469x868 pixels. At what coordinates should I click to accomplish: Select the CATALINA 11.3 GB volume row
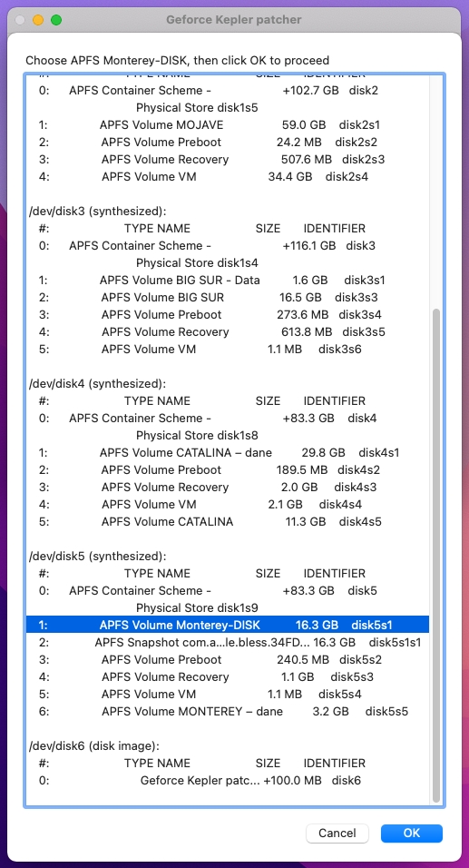tap(228, 521)
